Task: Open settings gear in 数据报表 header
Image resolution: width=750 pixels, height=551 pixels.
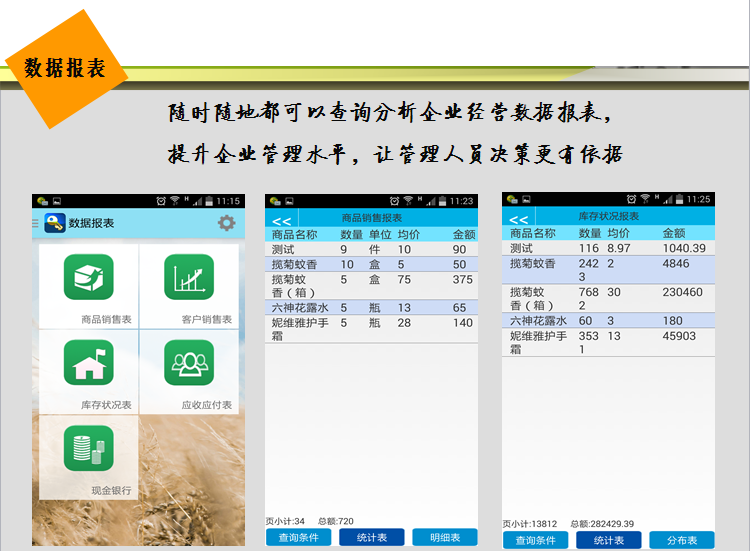Action: pos(227,223)
